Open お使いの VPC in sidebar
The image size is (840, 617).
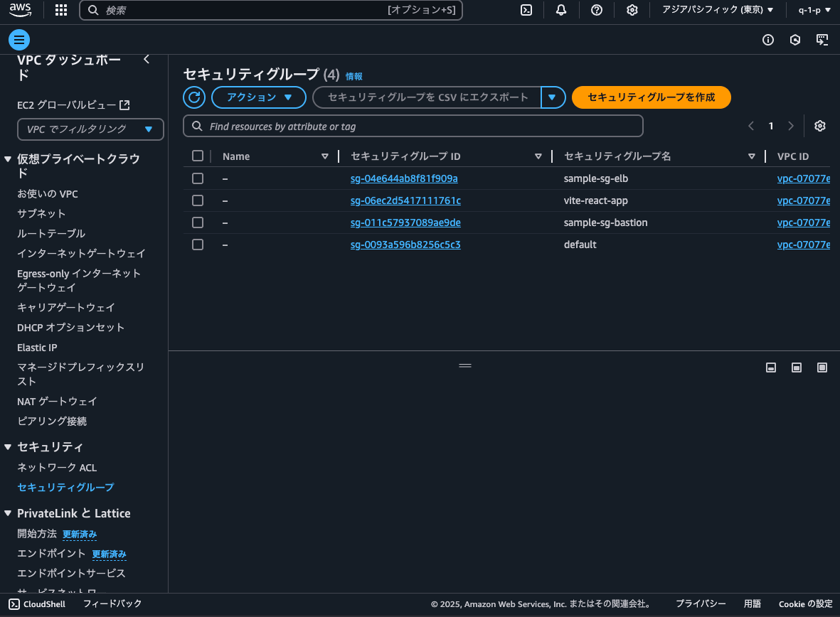coord(47,194)
